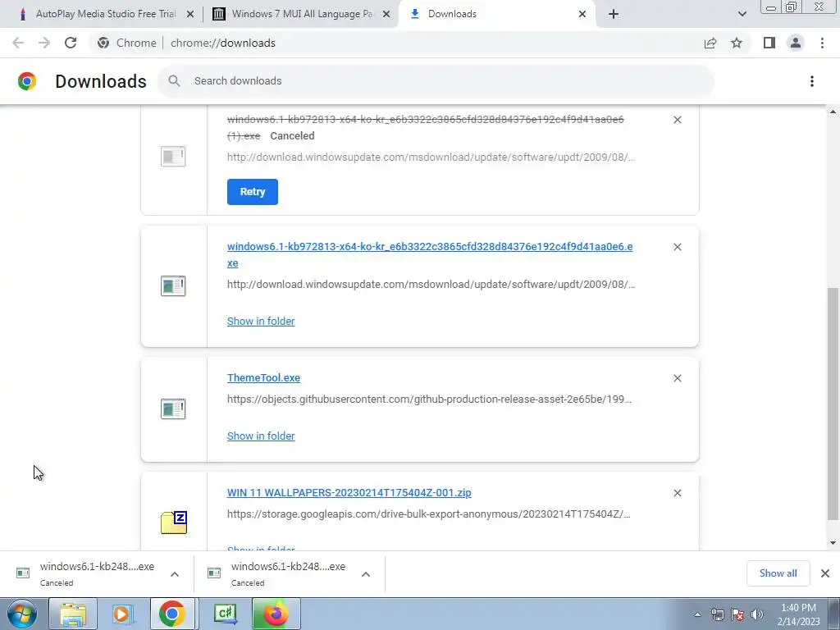Click the taskbar clock showing 1:40 PM
This screenshot has height=630, width=840.
[798, 614]
